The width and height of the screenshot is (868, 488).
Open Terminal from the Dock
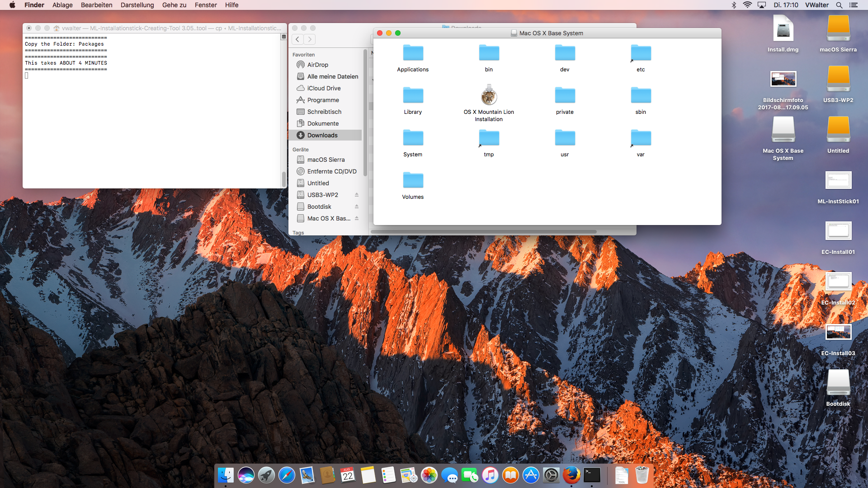(x=592, y=475)
